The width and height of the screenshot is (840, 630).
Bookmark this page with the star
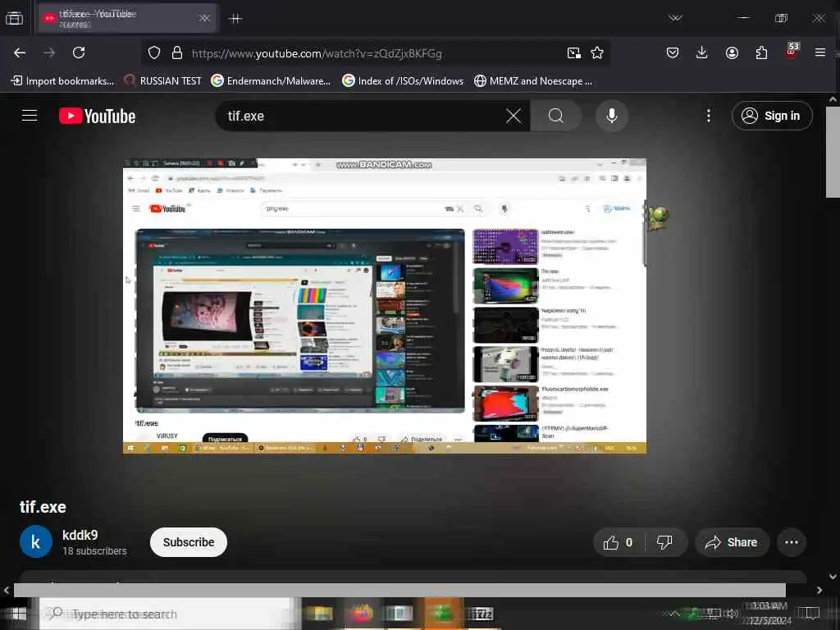click(x=597, y=52)
